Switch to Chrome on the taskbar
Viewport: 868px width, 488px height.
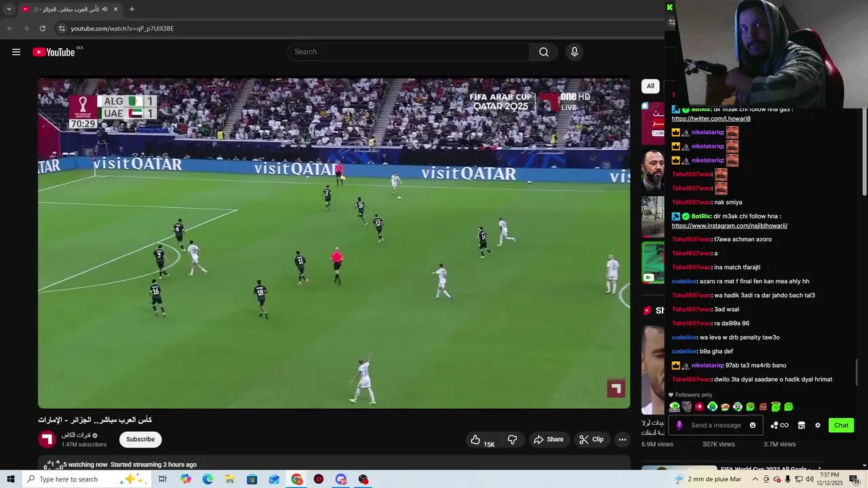297,479
